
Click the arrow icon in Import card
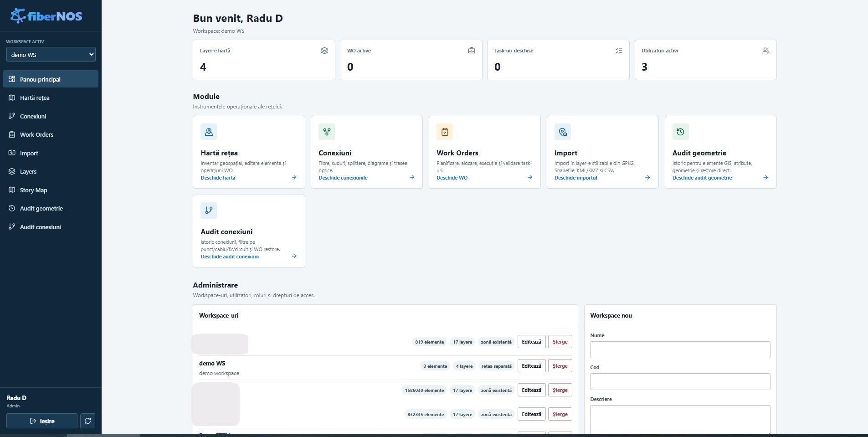647,178
